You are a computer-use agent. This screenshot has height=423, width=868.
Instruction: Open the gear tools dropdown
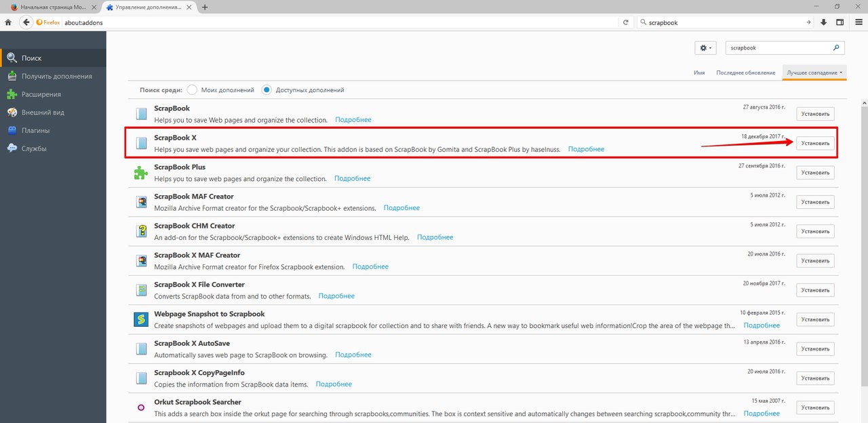click(705, 48)
